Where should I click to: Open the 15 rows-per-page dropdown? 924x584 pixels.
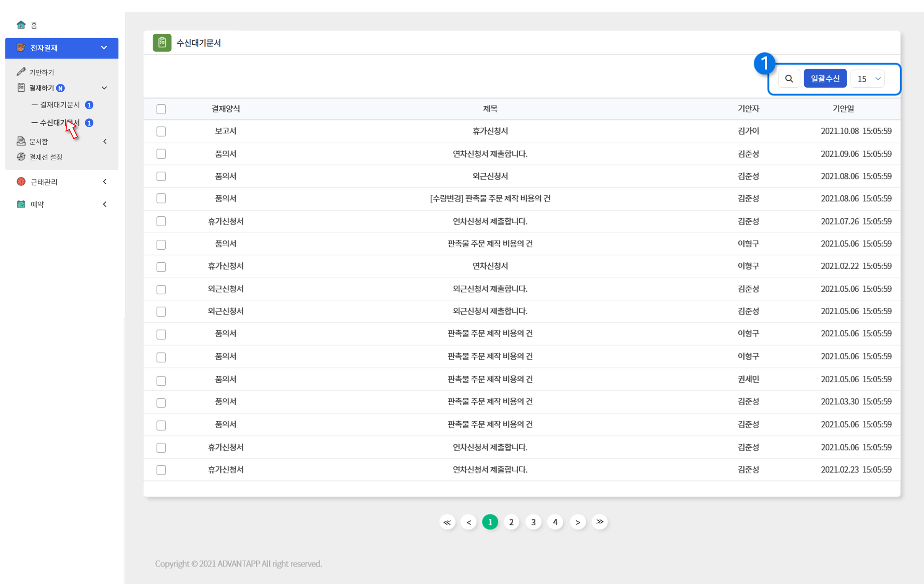click(x=867, y=78)
